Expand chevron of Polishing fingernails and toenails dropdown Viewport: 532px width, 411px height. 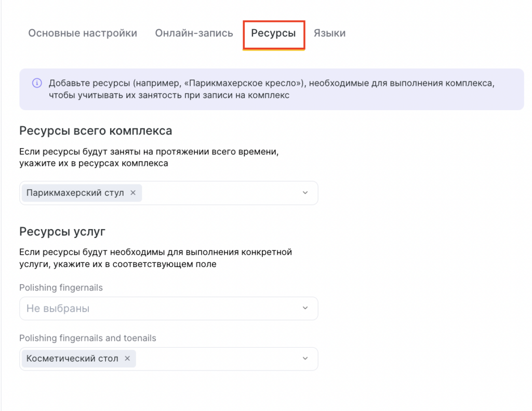(x=305, y=359)
